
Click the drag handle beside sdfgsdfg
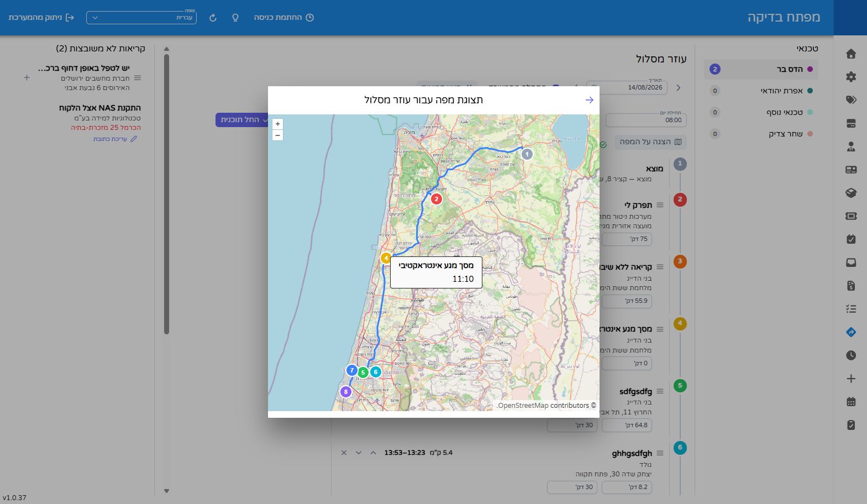pyautogui.click(x=660, y=391)
